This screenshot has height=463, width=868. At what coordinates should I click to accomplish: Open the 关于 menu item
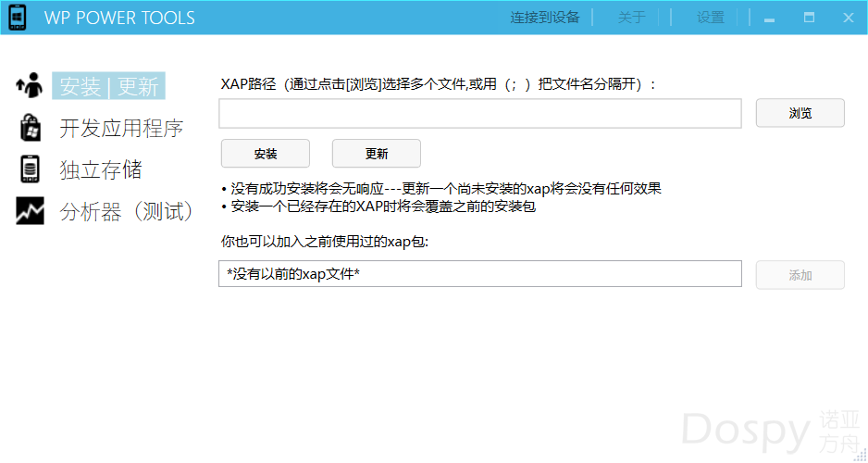tap(631, 18)
